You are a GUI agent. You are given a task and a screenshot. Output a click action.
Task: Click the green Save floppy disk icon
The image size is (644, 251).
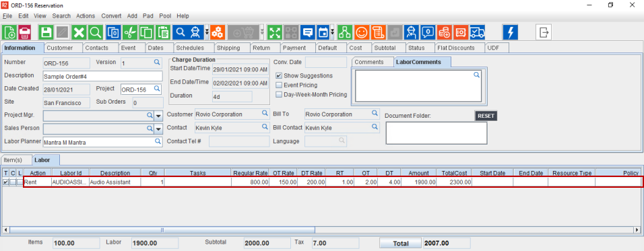click(46, 32)
